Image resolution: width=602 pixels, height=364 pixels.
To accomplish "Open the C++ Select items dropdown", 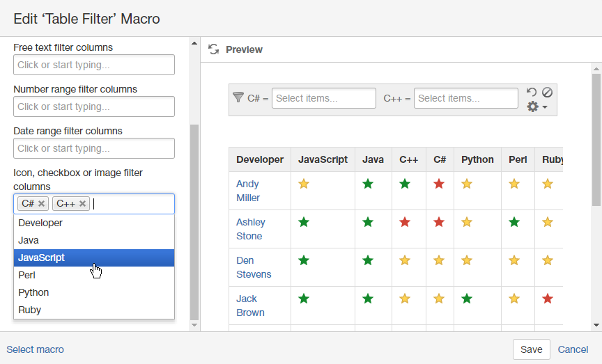I will (465, 98).
